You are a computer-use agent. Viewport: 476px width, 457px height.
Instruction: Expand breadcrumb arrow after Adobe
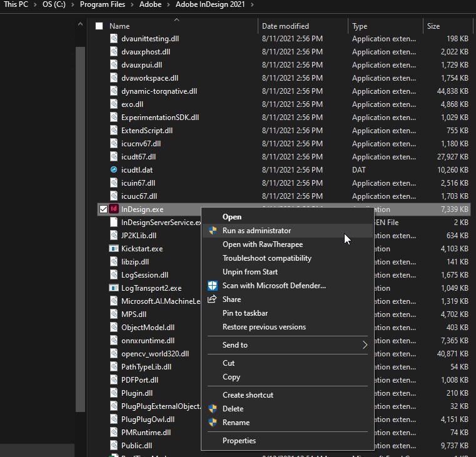coord(168,4)
